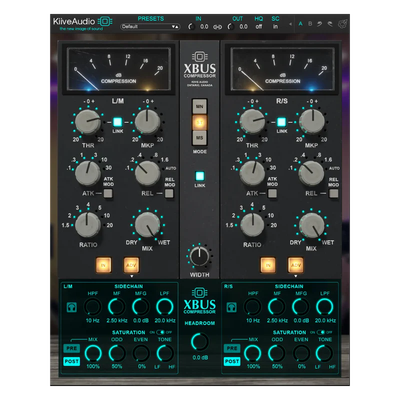Open the Default presets dropdown
This screenshot has width=400, height=400.
(x=150, y=27)
